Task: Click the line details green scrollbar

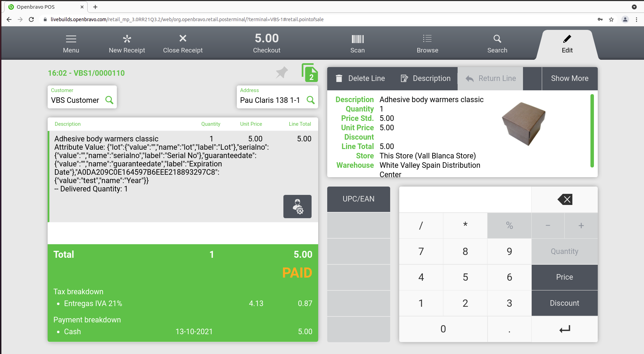Action: 592,131
